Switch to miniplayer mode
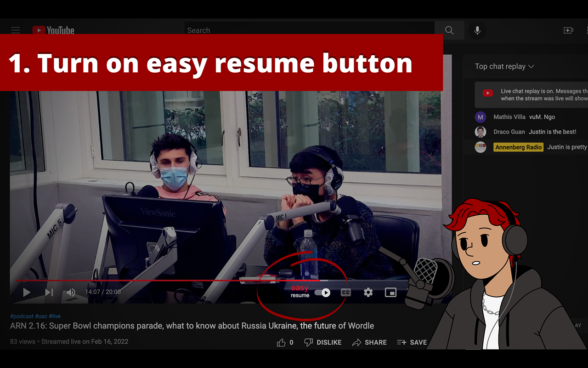Viewport: 588px width, 368px height. [x=390, y=292]
